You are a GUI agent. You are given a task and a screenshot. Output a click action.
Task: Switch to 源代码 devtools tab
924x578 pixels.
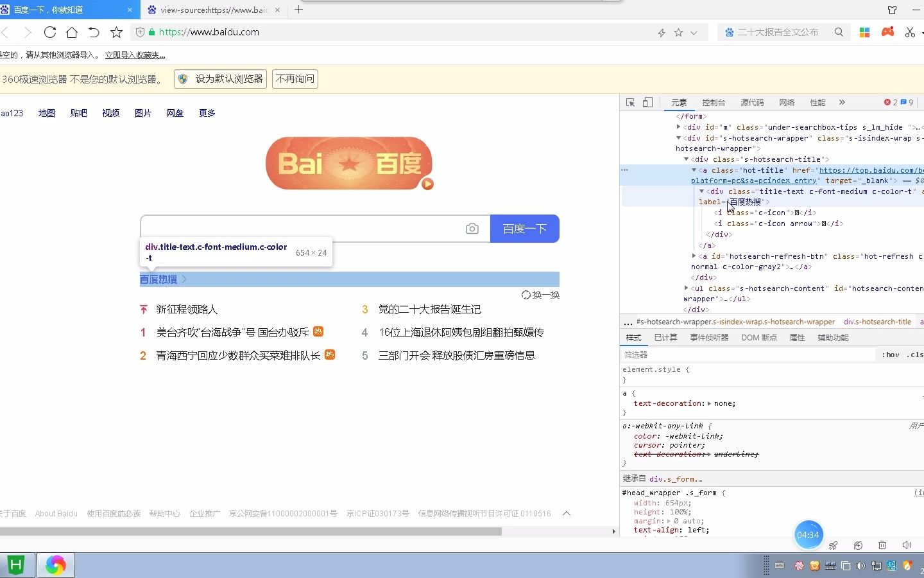click(x=752, y=103)
